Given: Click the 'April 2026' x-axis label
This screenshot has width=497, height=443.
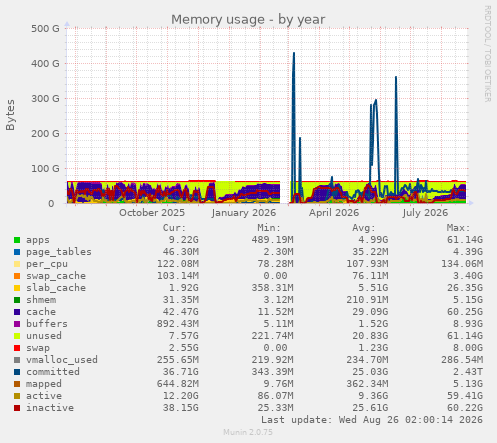Looking at the screenshot, I should (x=334, y=213).
